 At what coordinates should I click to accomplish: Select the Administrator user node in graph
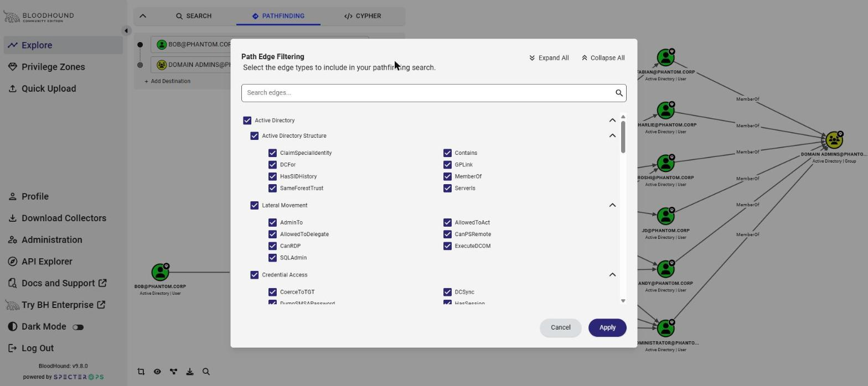(x=665, y=328)
